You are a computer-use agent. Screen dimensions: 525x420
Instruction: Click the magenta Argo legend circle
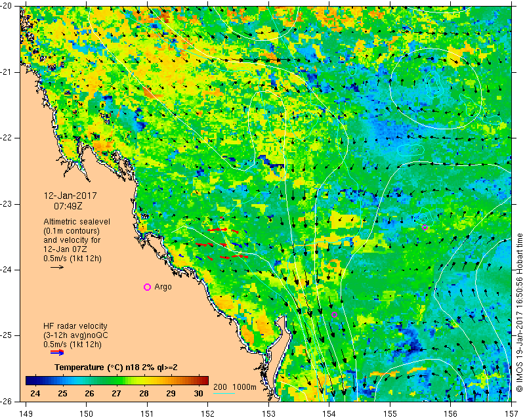pyautogui.click(x=147, y=287)
